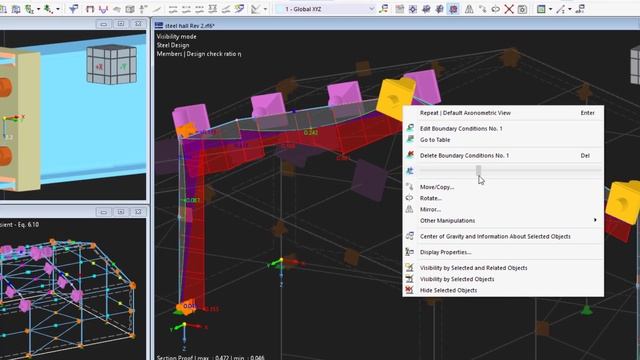Click the Rotate icon in top toolbar
640x360 pixels.
[x=496, y=9]
